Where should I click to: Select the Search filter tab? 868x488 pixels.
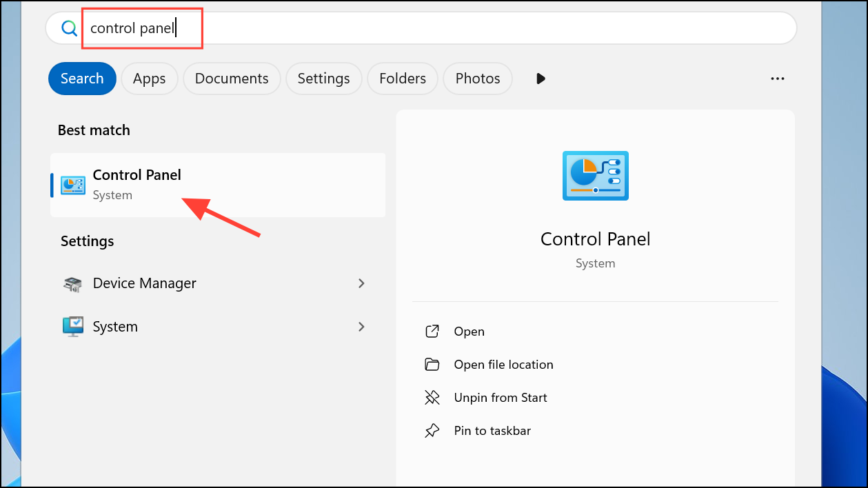(x=82, y=79)
